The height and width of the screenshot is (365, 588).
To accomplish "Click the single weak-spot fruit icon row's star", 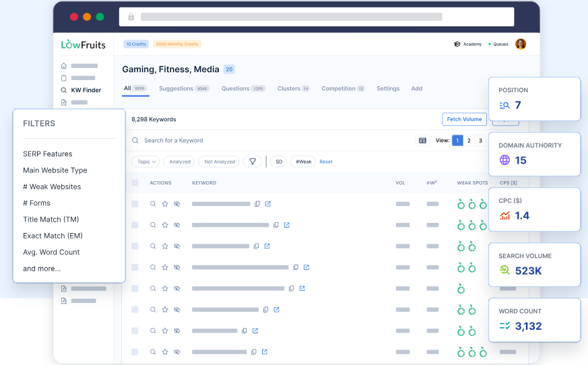I will (x=165, y=288).
